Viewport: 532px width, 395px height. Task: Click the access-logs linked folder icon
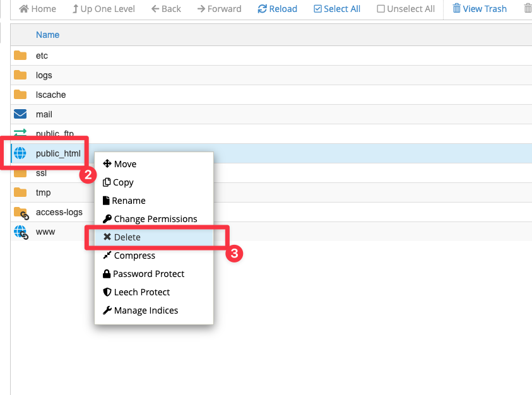pos(20,212)
